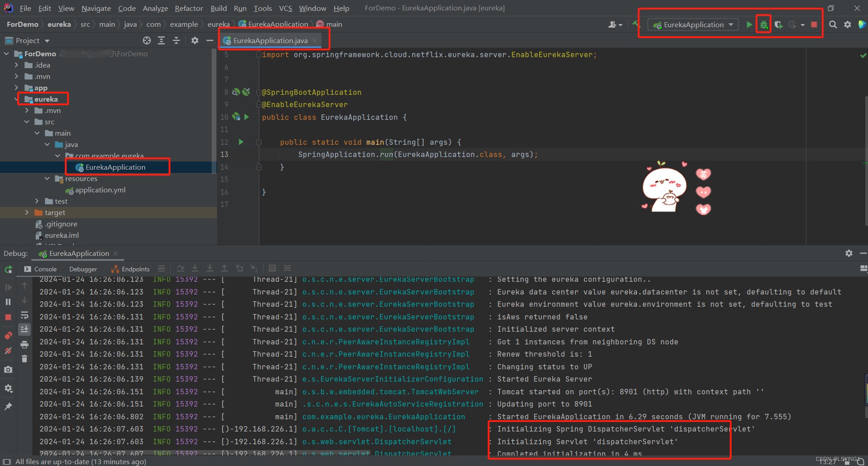Click the Build project hammer icon
868x466 pixels.
(x=635, y=25)
